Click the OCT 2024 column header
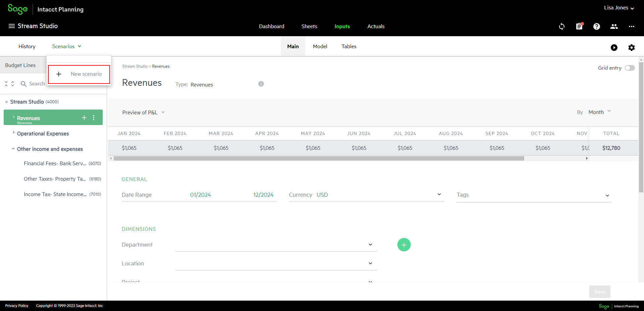The image size is (644, 311). coord(543,133)
